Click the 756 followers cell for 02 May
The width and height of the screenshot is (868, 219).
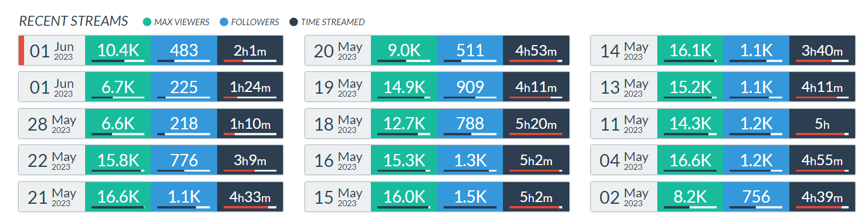(x=756, y=197)
